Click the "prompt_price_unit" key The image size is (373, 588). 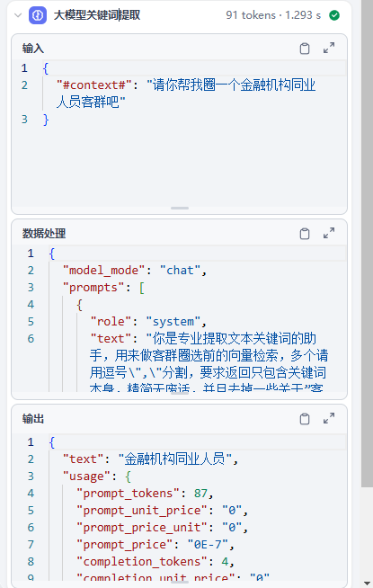click(x=142, y=528)
